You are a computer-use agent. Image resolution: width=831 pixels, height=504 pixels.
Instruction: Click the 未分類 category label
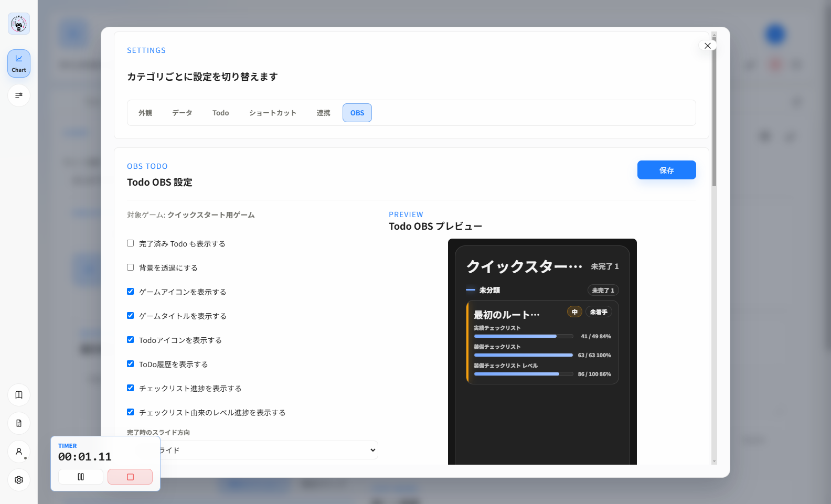[x=489, y=290]
